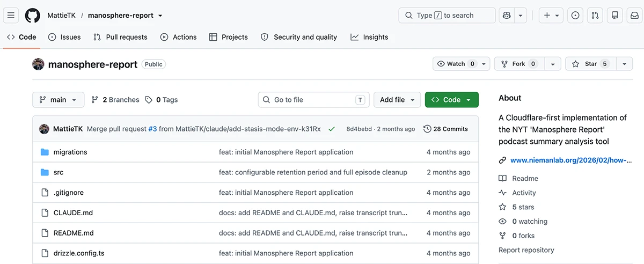
Task: Click the green commit status check mark
Action: [332, 129]
